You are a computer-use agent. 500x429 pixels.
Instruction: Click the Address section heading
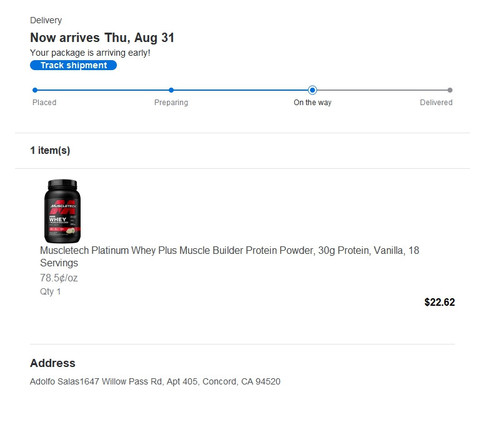tap(53, 363)
